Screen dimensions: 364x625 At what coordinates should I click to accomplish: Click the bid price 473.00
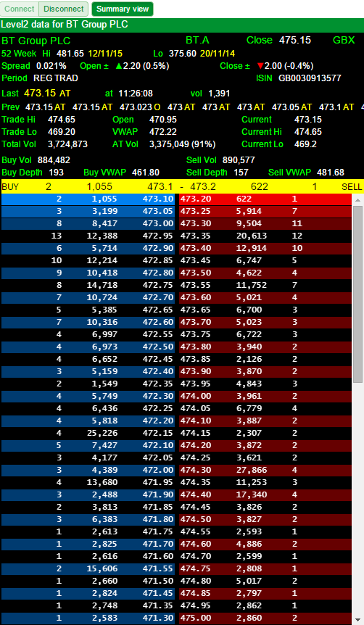click(158, 223)
